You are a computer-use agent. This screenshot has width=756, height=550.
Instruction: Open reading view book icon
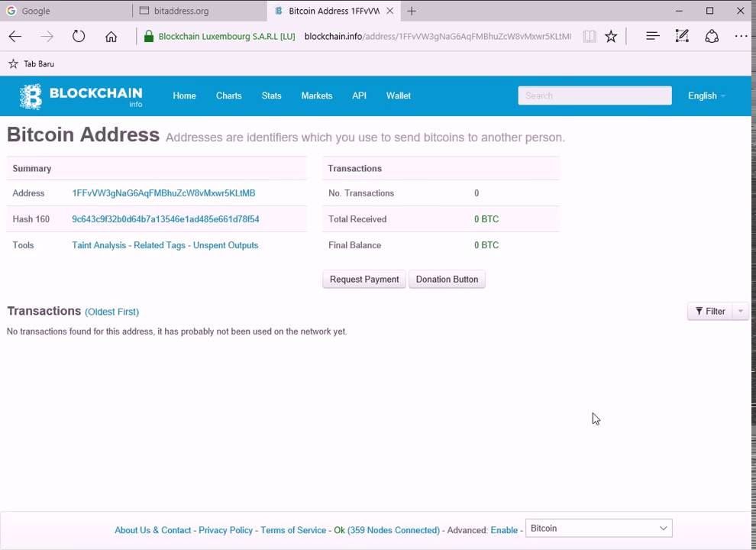pyautogui.click(x=590, y=36)
